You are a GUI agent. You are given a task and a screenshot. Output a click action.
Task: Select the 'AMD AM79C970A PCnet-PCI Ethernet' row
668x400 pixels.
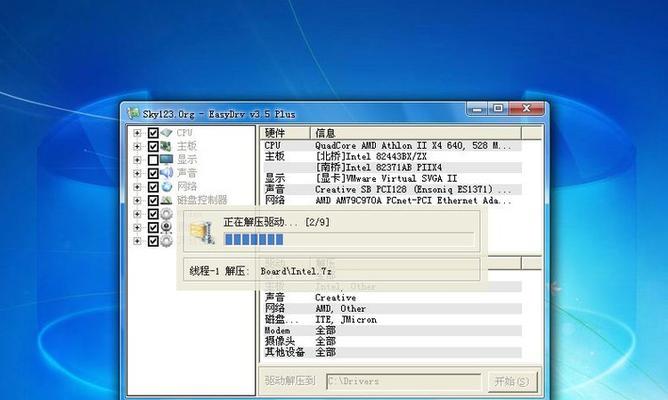coord(392,200)
